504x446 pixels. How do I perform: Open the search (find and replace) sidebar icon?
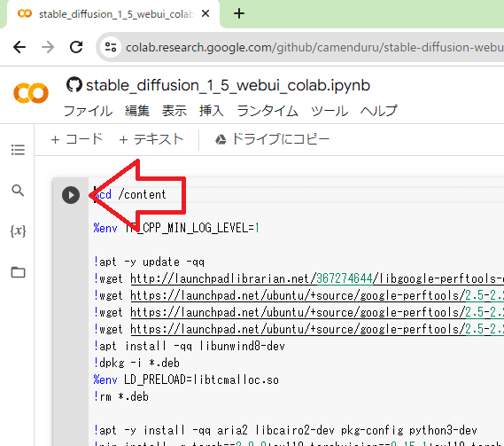click(x=18, y=191)
